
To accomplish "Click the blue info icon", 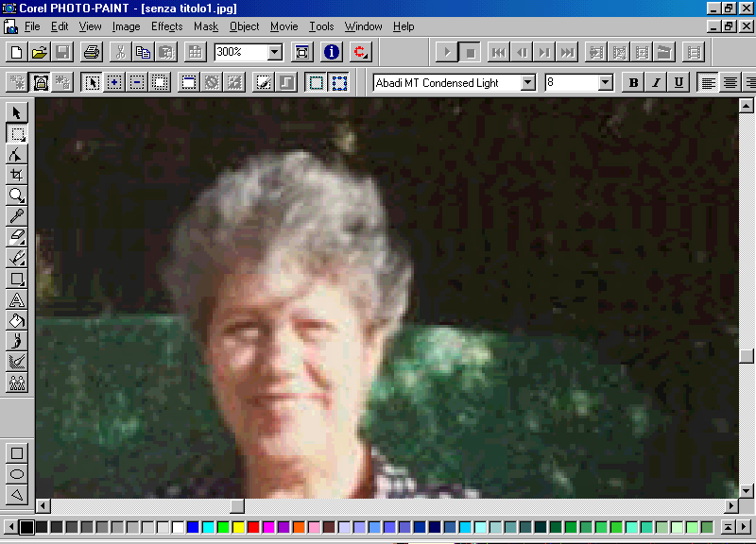I will point(332,52).
